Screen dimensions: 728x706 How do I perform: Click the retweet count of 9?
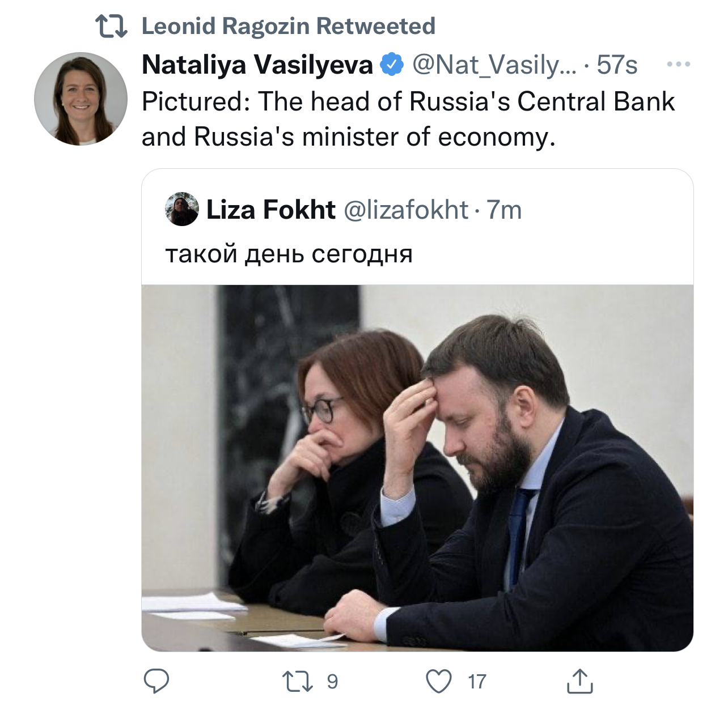click(x=332, y=681)
